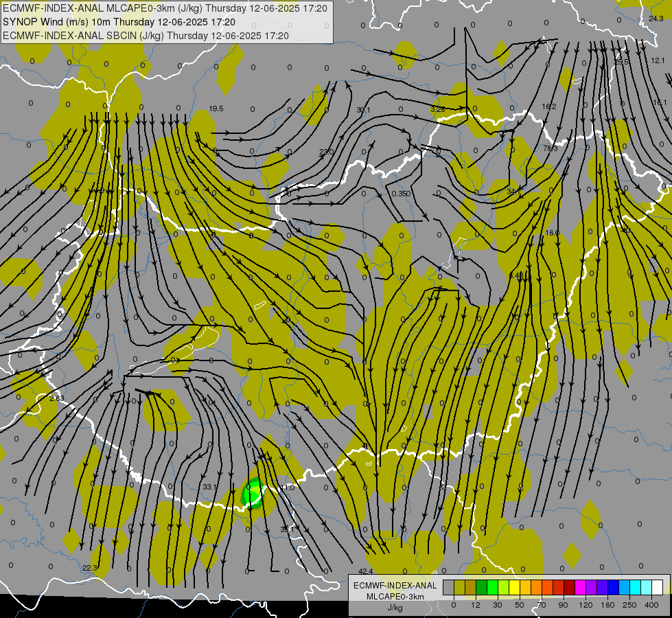Click the gray swatch in the MLCAPE legend
672x618 pixels.
point(449,587)
